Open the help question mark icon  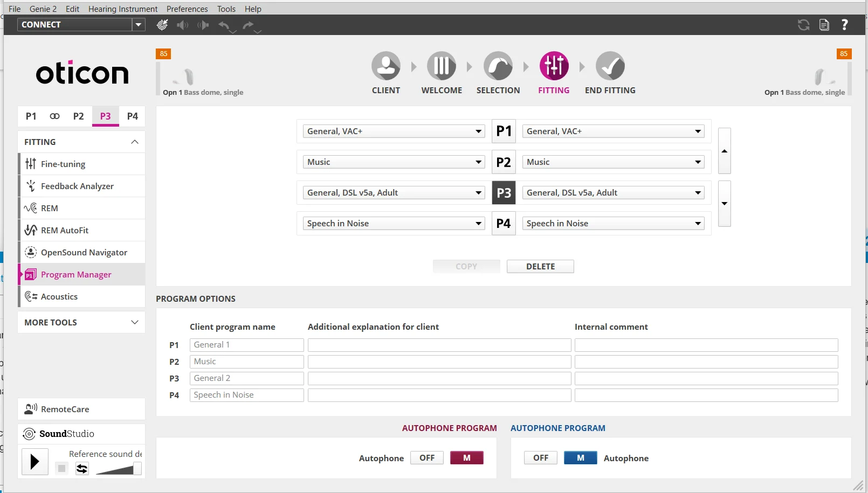pos(845,25)
